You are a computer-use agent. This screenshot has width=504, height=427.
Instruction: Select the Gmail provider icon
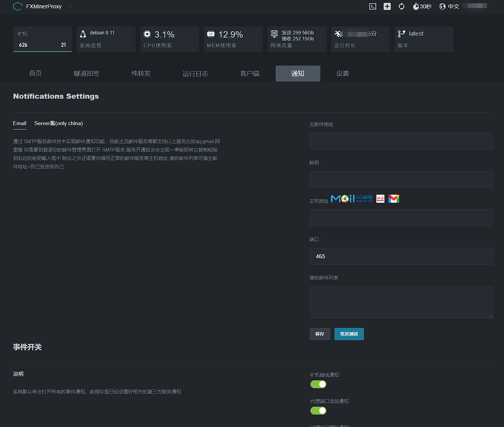pyautogui.click(x=394, y=199)
